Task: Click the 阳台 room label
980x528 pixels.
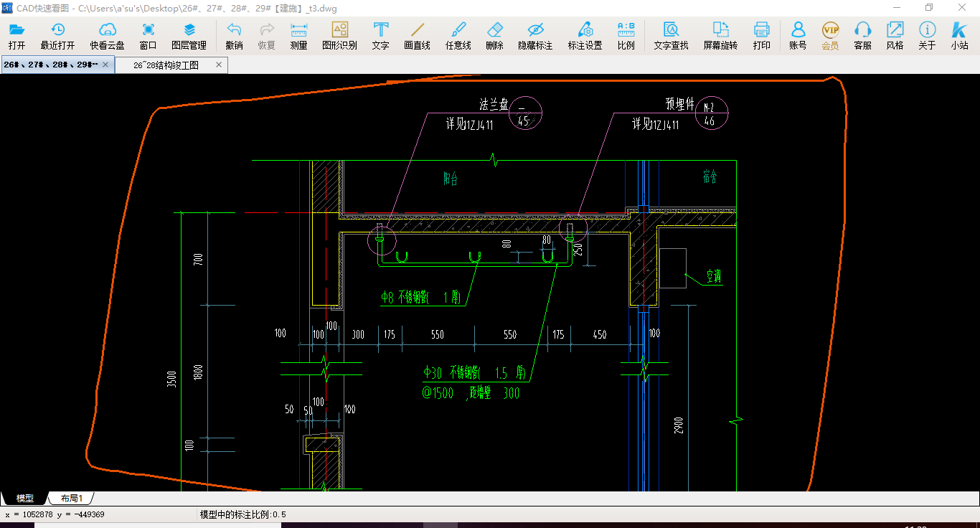Action: point(451,179)
